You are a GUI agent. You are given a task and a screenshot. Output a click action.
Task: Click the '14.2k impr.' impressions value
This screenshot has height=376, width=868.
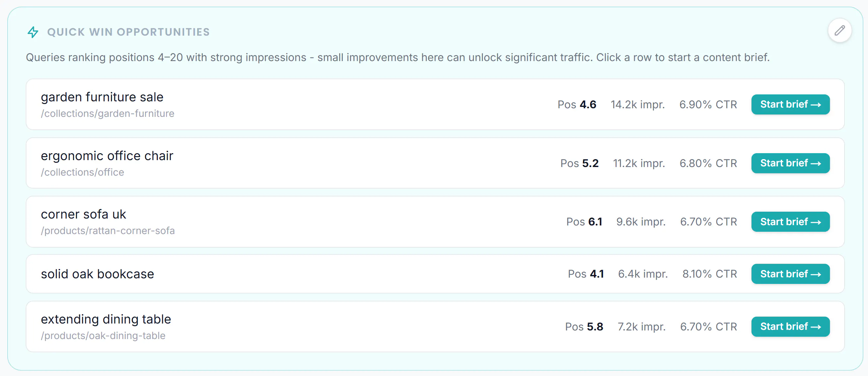tap(638, 104)
